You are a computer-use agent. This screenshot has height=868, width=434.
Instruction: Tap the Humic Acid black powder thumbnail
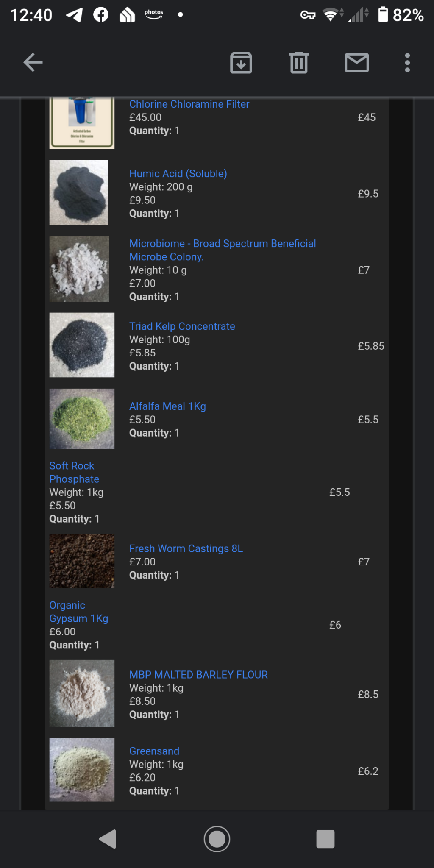[x=79, y=192]
